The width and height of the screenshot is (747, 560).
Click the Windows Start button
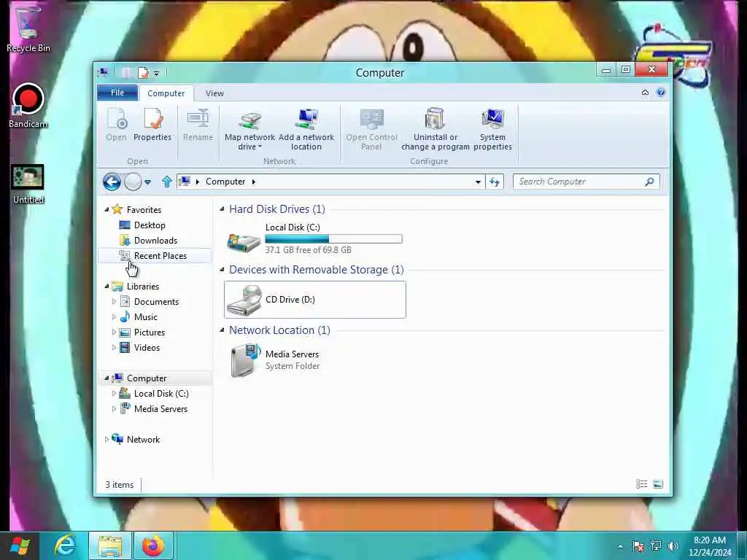[x=20, y=545]
